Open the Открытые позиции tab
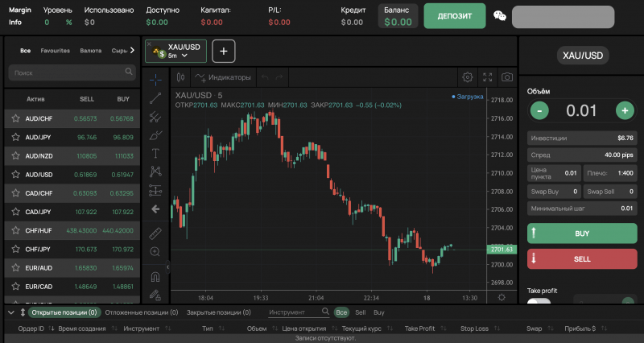The image size is (644, 343). [x=64, y=312]
